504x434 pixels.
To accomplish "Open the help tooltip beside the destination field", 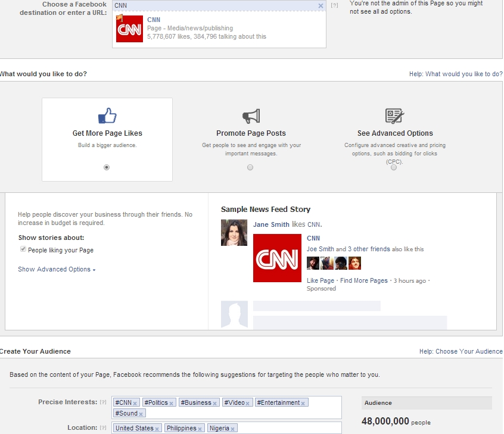I will pos(334,5).
